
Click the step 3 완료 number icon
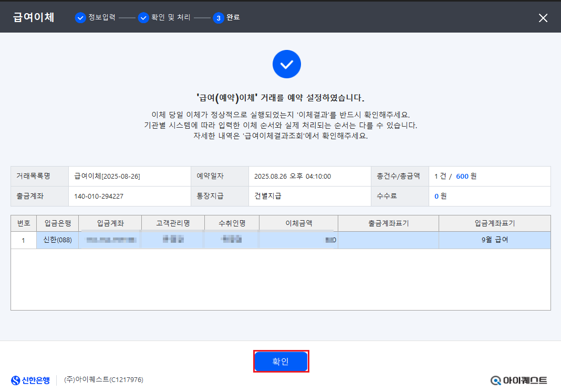218,18
